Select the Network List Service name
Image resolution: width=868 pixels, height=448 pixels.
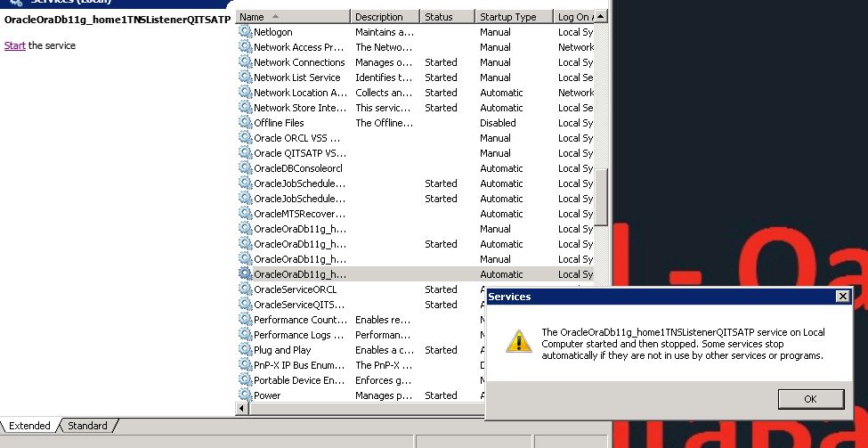point(296,77)
